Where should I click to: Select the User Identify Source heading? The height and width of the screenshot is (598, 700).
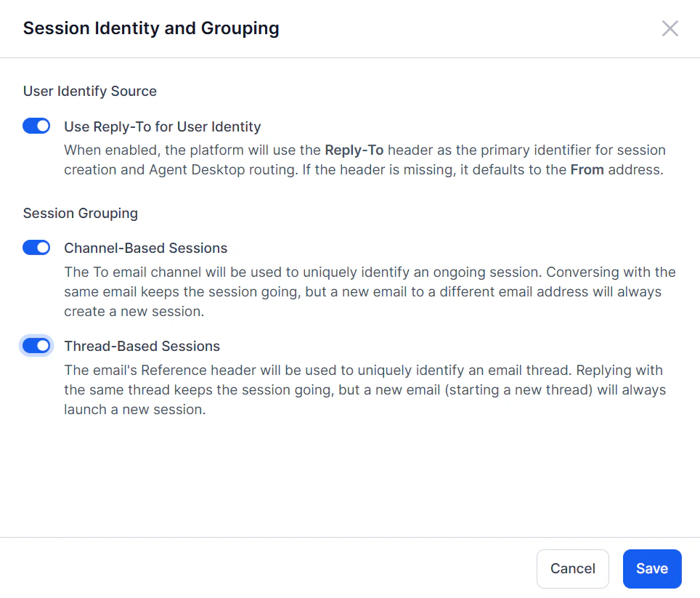(89, 91)
